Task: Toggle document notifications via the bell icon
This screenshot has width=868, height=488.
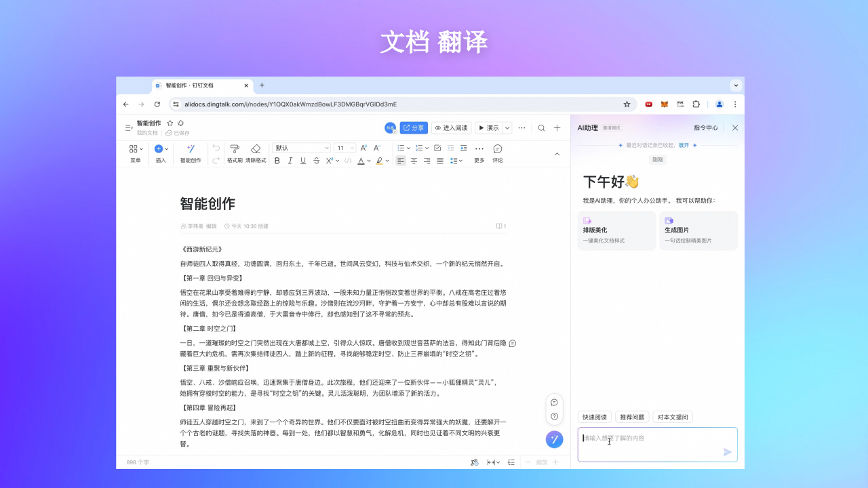Action: [180, 123]
